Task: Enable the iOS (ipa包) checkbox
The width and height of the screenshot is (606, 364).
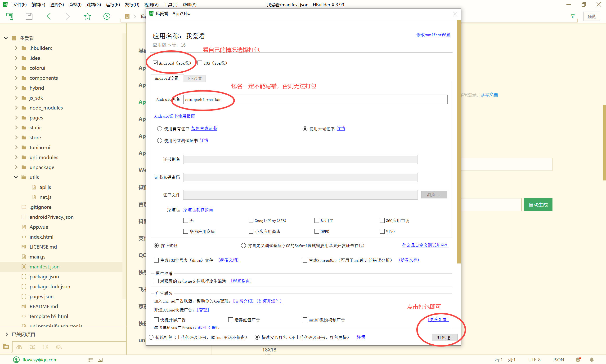Action: (200, 63)
